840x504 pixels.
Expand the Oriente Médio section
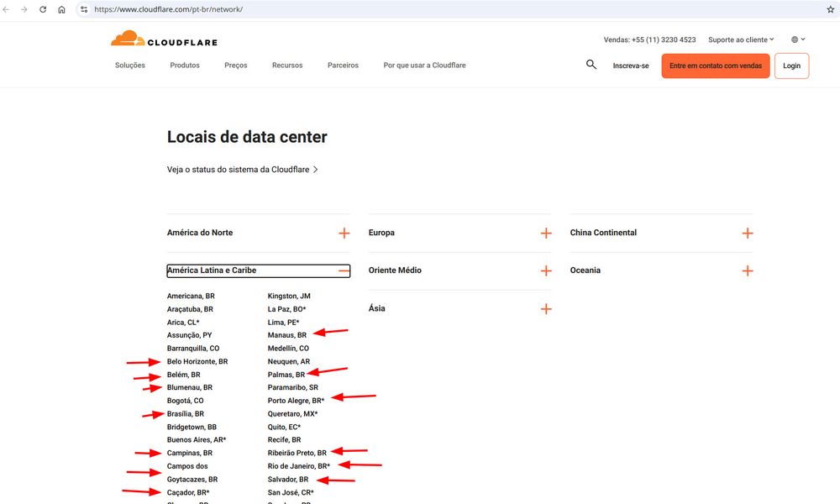[x=460, y=270]
